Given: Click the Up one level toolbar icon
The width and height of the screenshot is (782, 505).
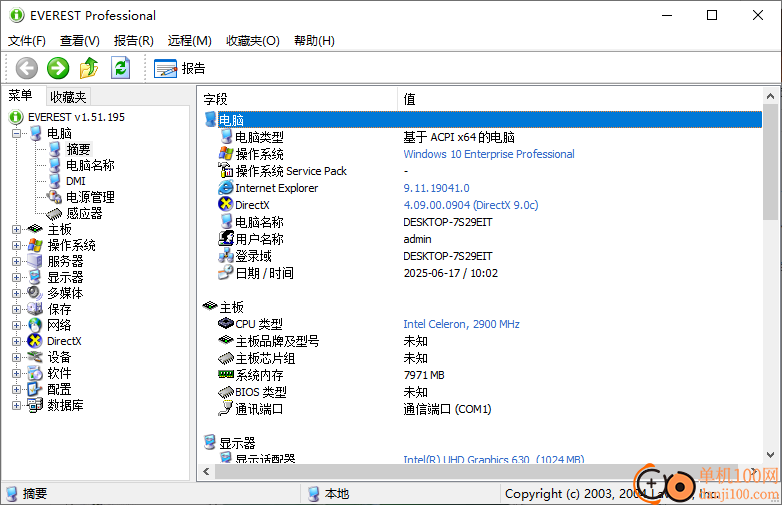Looking at the screenshot, I should (x=89, y=68).
